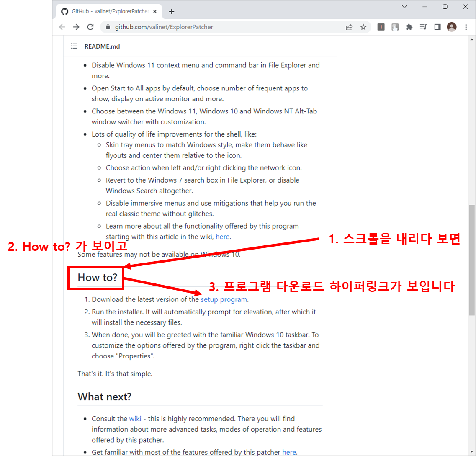Click the scrollbar up arrow
The image size is (476, 456).
pyautogui.click(x=471, y=39)
